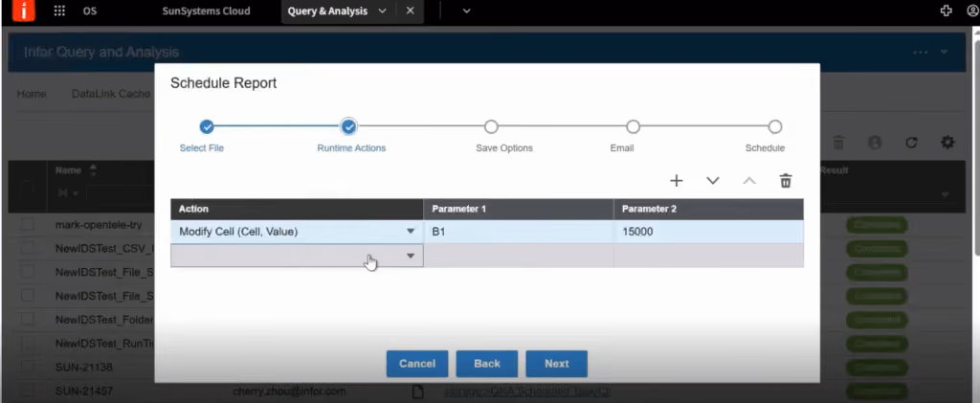Click the Parameter 1 cell B1
Image resolution: width=980 pixels, height=403 pixels.
[x=519, y=232]
